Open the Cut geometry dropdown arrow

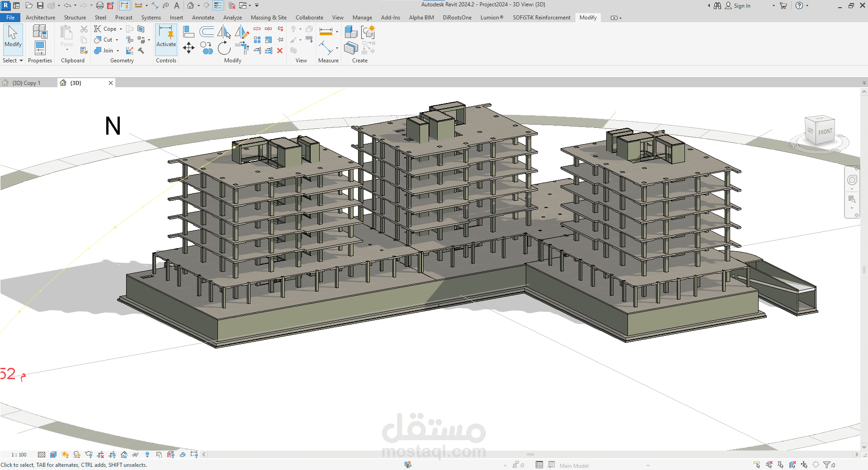117,40
